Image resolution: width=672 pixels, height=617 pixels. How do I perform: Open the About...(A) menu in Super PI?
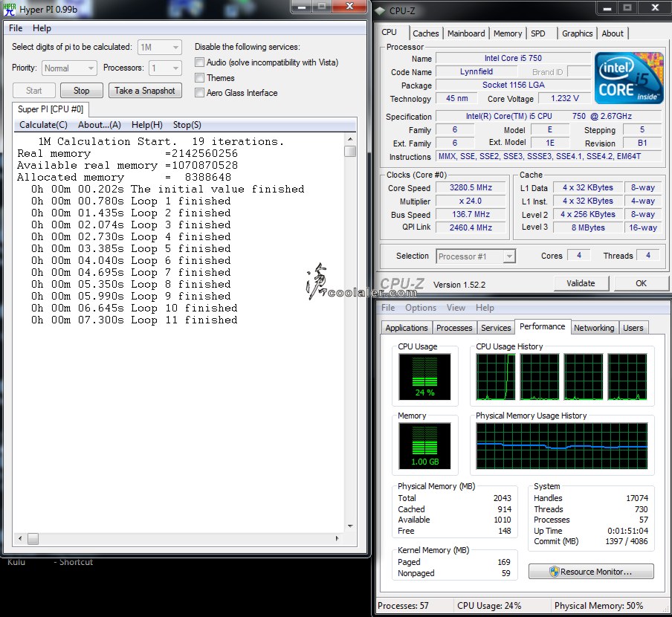[x=100, y=125]
